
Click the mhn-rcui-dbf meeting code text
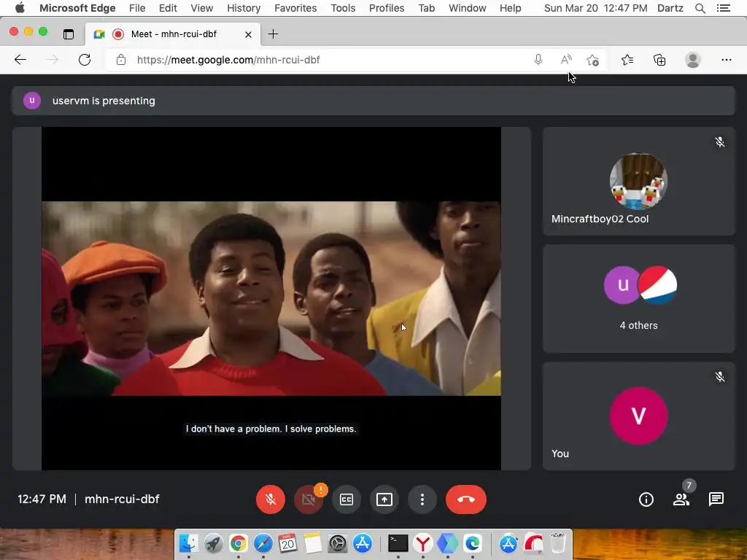click(122, 499)
